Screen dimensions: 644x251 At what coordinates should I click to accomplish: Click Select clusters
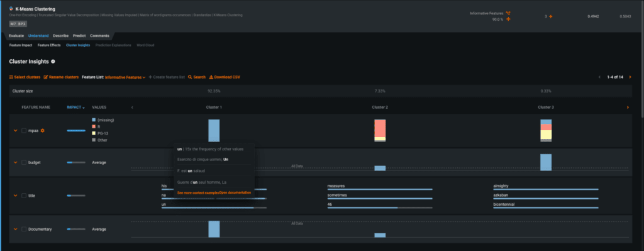25,77
